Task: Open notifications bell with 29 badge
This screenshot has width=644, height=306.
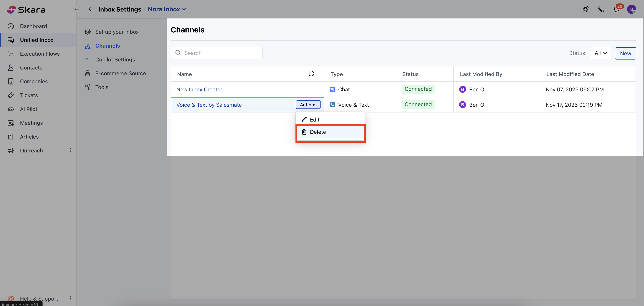Action: 616,9
